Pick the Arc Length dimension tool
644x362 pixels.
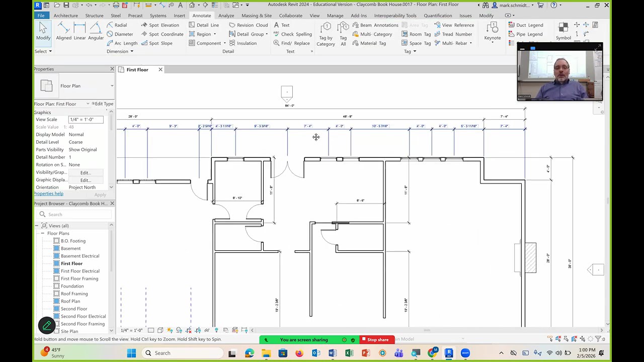122,43
